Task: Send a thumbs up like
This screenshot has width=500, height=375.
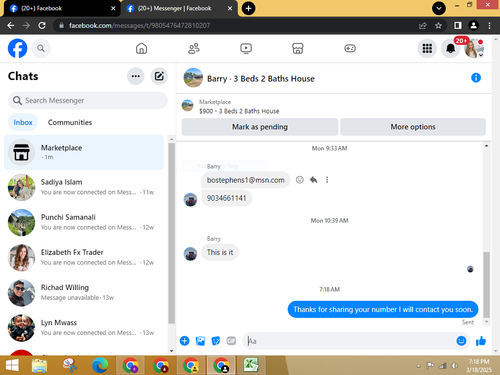Action: click(481, 341)
